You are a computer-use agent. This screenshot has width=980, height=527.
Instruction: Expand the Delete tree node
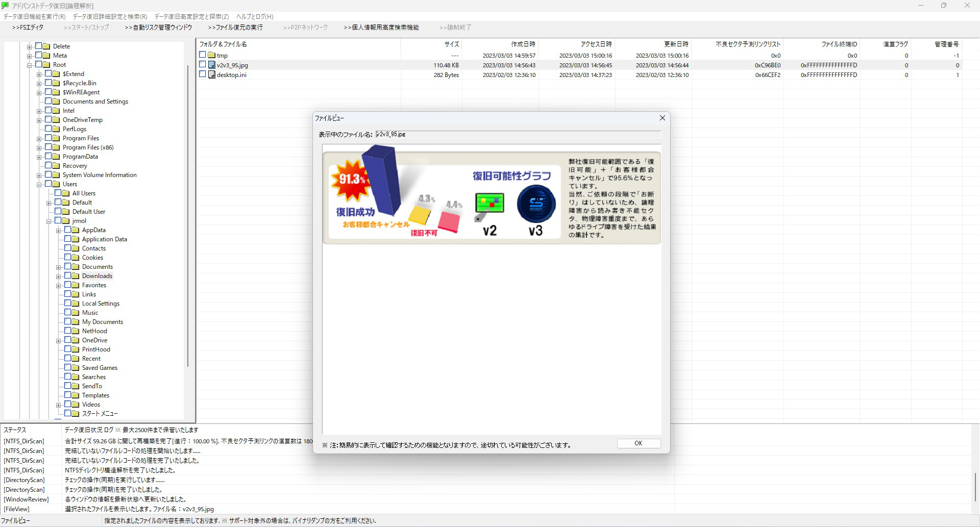coord(30,47)
